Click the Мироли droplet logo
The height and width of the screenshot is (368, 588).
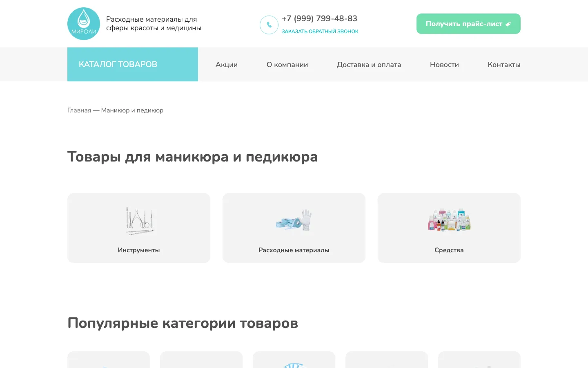click(84, 24)
